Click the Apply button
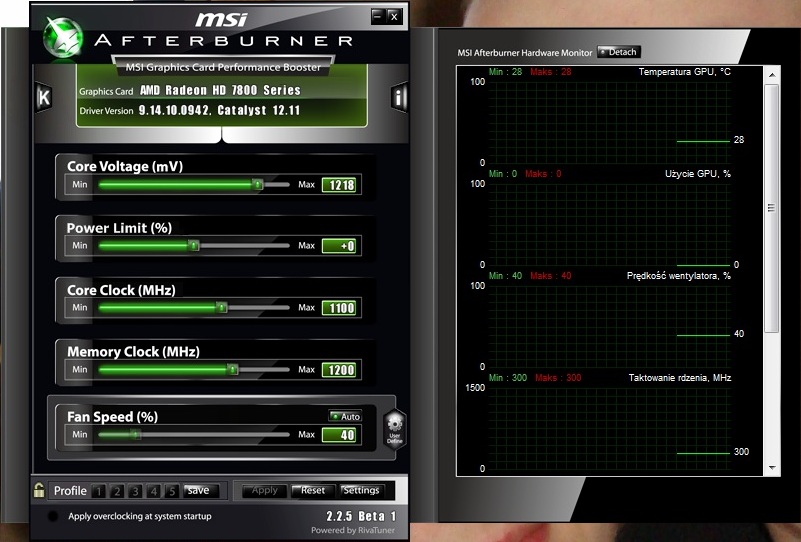This screenshot has height=542, width=801. [265, 491]
